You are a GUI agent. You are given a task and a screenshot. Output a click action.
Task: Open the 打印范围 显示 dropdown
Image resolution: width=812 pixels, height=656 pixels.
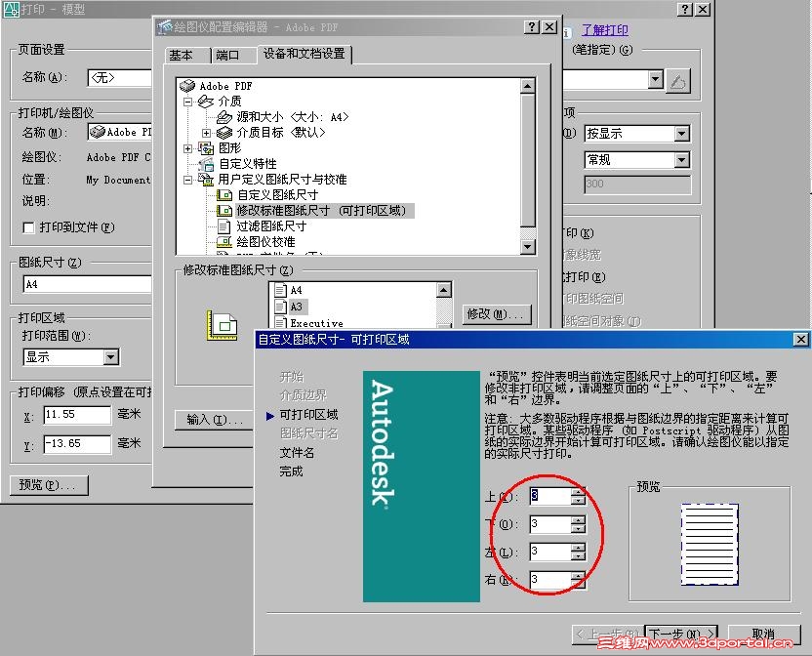[x=111, y=357]
